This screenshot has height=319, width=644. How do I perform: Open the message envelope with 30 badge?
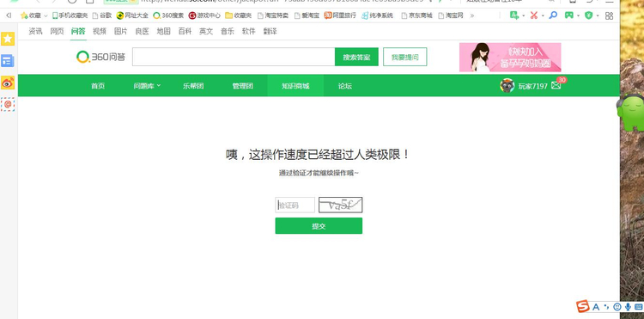click(x=556, y=85)
